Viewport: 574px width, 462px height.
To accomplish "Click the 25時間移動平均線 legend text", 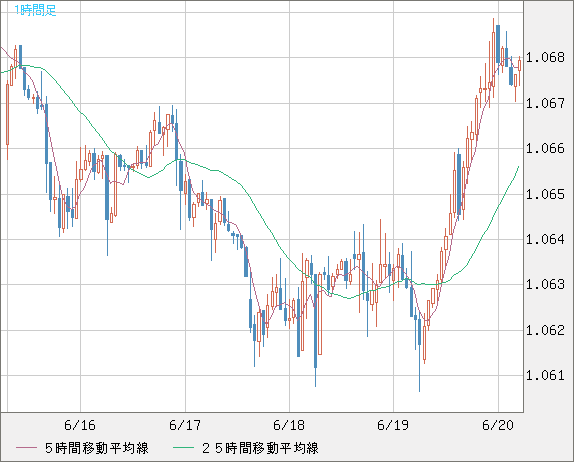I will pos(260,448).
